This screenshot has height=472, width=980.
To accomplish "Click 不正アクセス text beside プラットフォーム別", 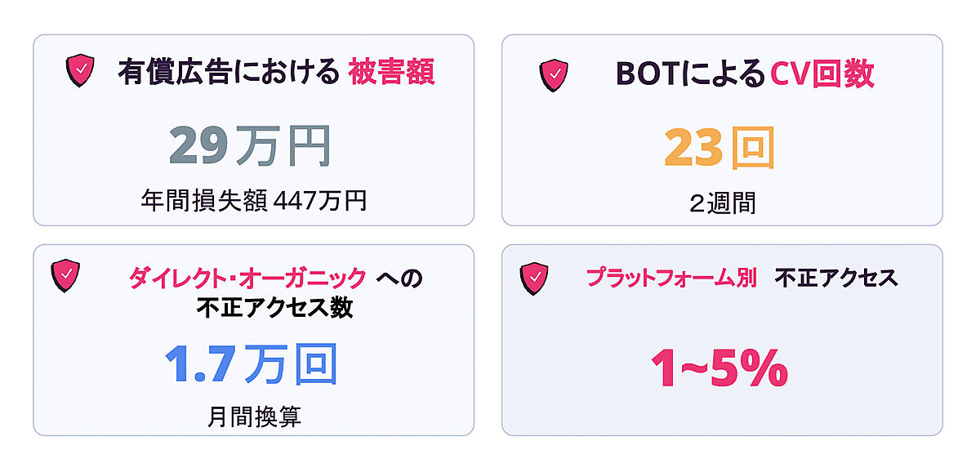I will [x=835, y=278].
